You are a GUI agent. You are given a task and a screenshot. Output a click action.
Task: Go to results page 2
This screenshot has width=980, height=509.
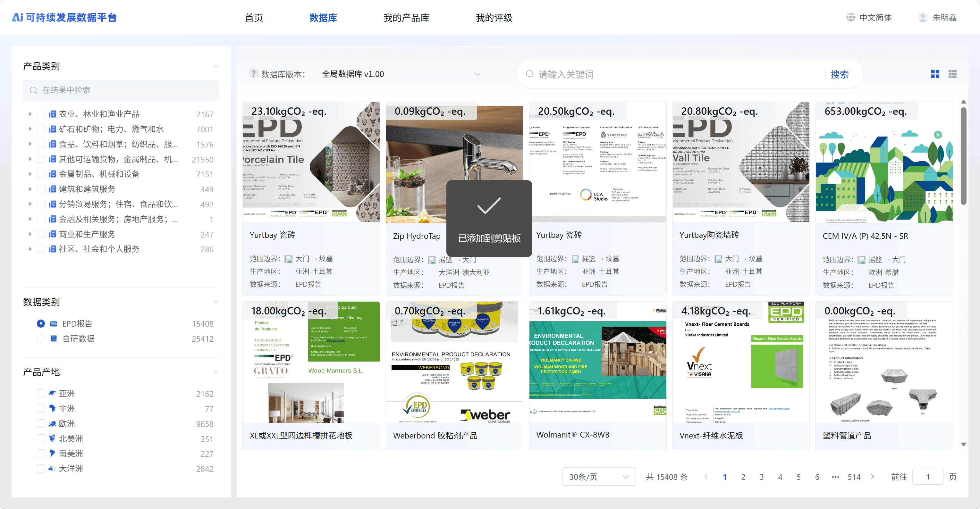pos(743,477)
